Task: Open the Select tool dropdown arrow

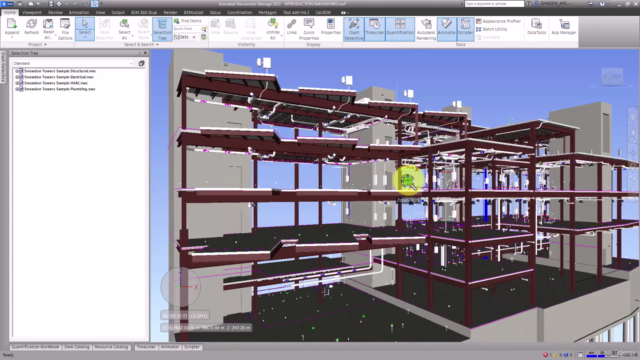Action: point(85,37)
